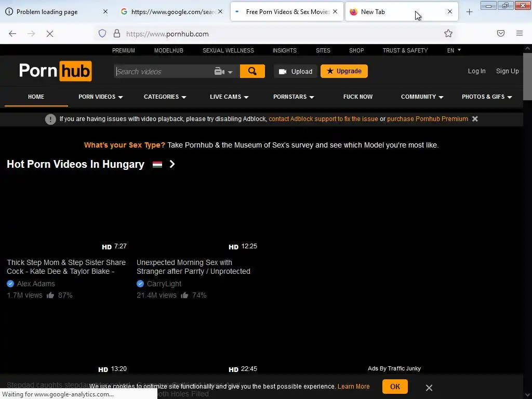Click the browser address bar URL
This screenshot has height=399, width=532.
[x=168, y=34]
